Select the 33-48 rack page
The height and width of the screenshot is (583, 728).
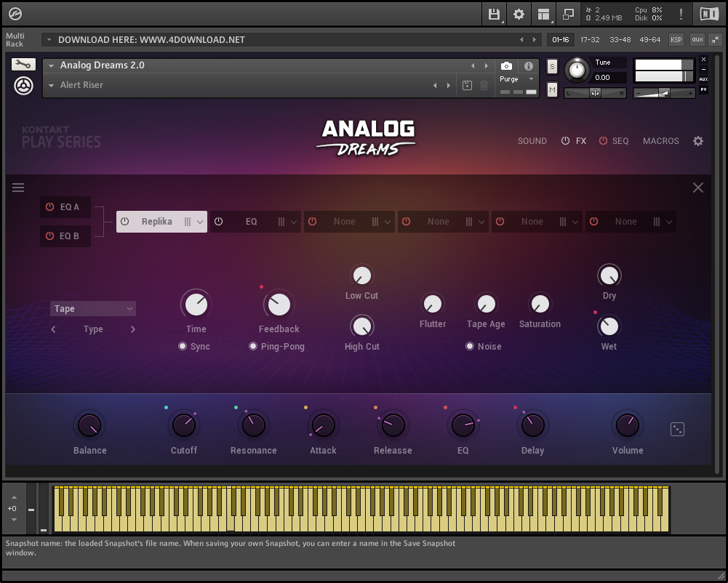(x=620, y=39)
